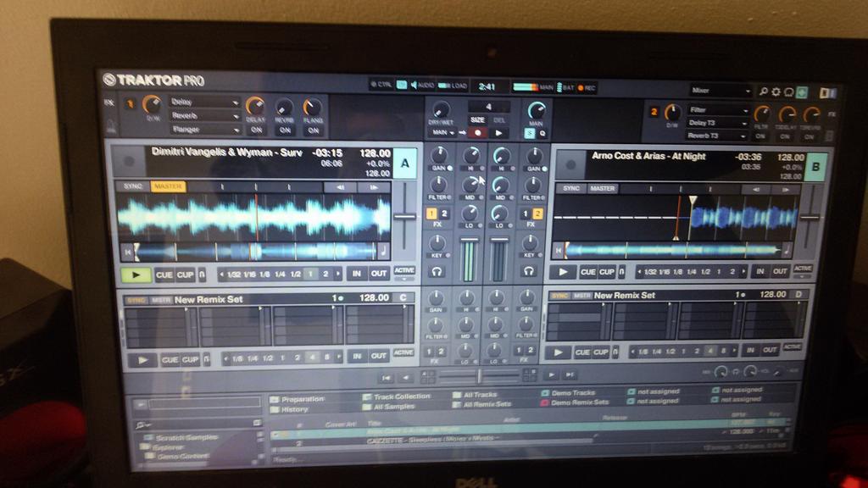Toggle headphone cue for Deck B channel
The width and height of the screenshot is (868, 488).
point(528,270)
